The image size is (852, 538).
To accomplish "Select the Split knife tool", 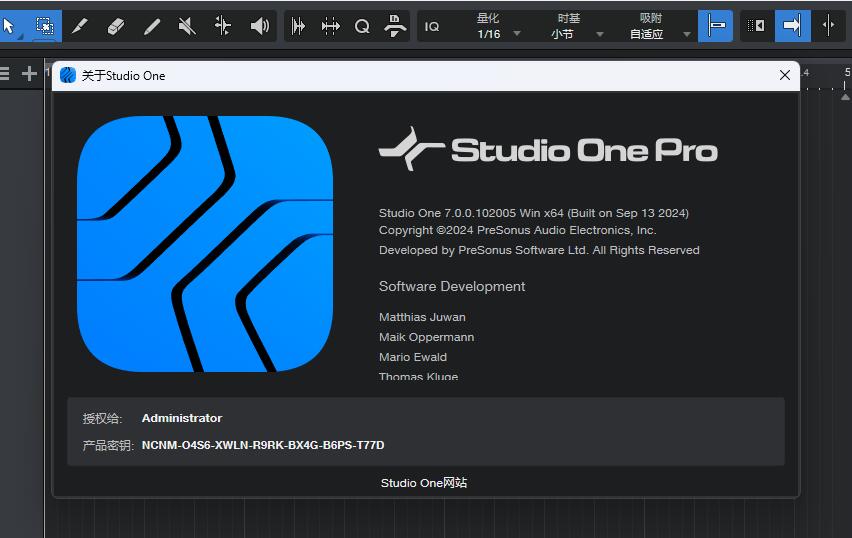I will point(80,26).
